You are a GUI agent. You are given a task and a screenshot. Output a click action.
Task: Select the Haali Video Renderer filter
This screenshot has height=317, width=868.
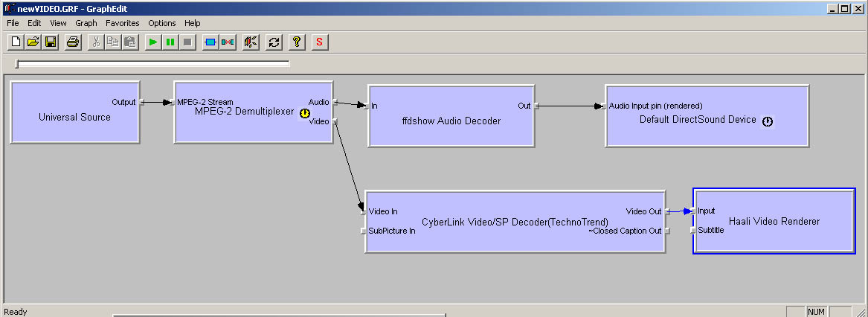pos(774,221)
